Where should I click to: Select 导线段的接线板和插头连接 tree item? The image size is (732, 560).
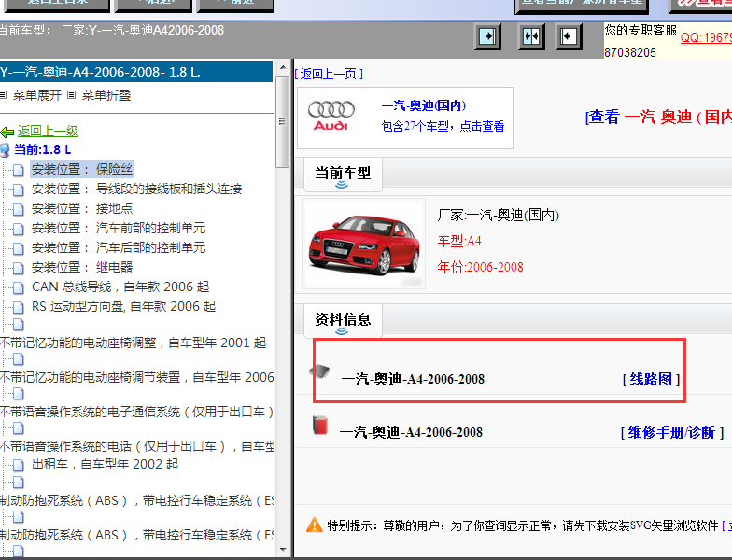pyautogui.click(x=136, y=189)
